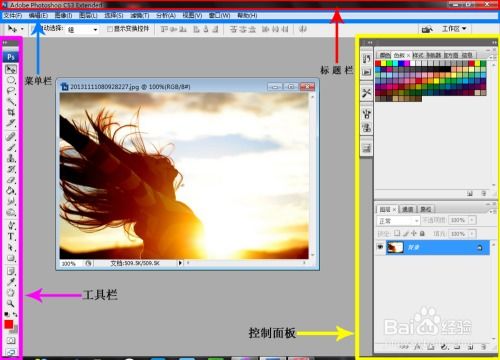Select the Brush tool

coord(11,147)
